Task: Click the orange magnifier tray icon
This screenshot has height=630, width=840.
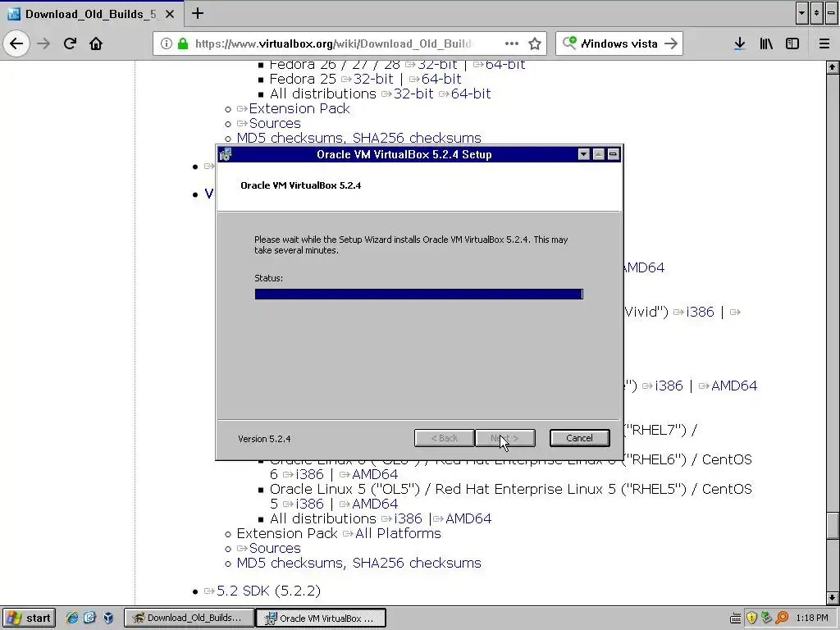Action: pyautogui.click(x=782, y=618)
